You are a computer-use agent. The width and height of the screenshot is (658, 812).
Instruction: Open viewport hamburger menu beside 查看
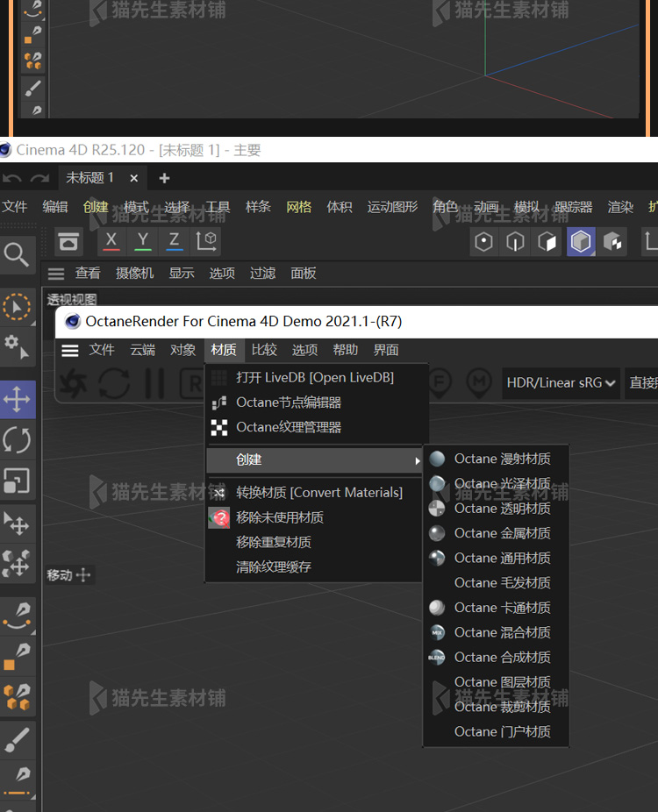[56, 274]
